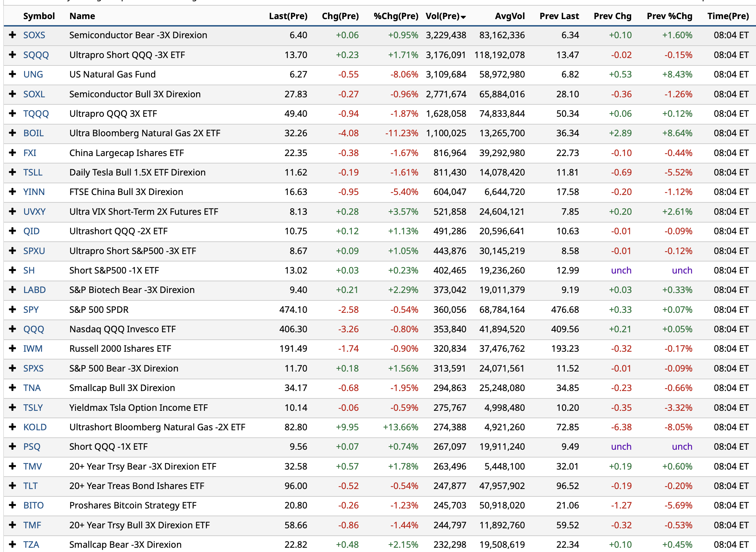
Task: Click the AvgVol column header
Action: pyautogui.click(x=510, y=16)
